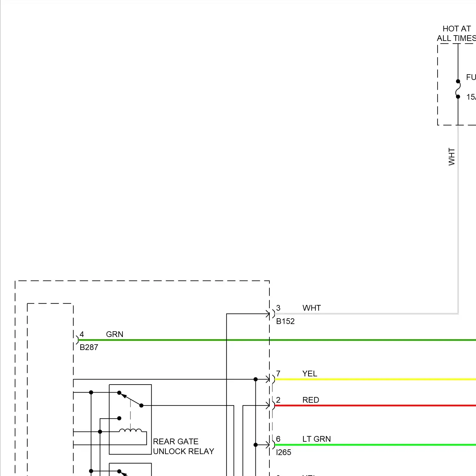Click pin number 2 beside RED

(278, 400)
